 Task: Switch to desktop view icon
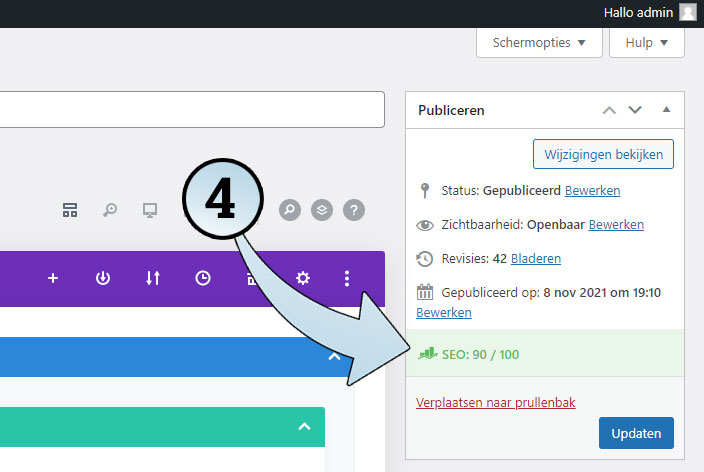pyautogui.click(x=150, y=210)
